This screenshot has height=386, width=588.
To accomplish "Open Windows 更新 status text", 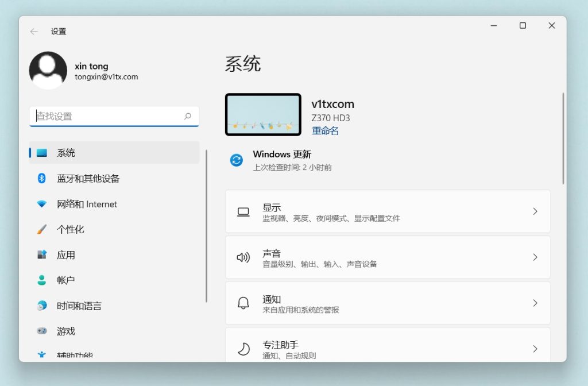I will tap(282, 154).
